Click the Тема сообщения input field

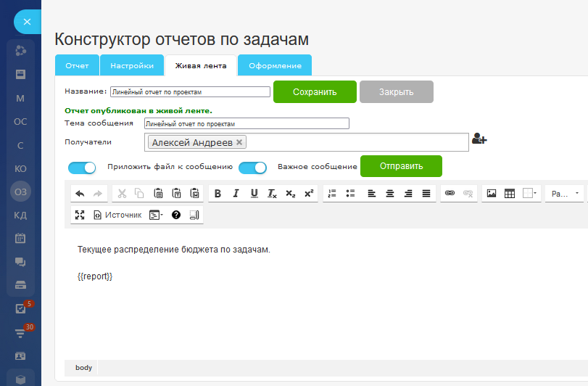(x=247, y=124)
